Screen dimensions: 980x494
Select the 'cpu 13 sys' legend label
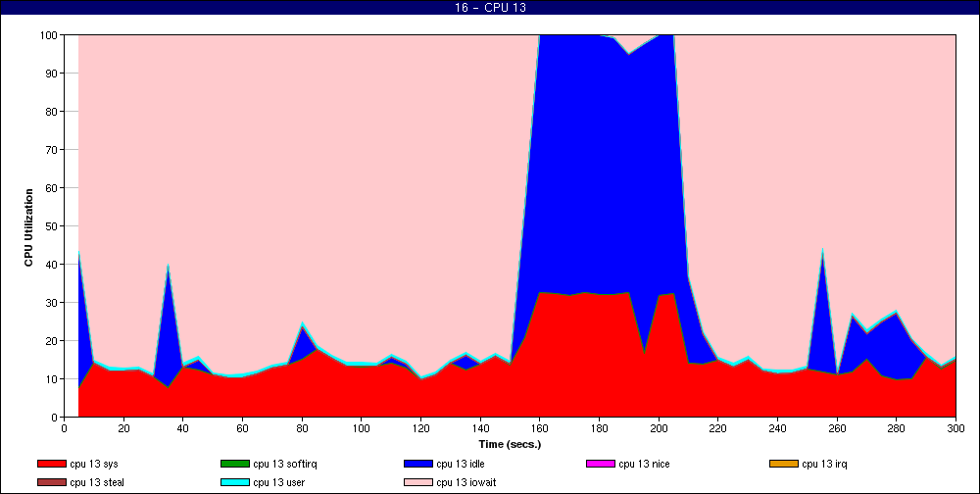click(94, 464)
